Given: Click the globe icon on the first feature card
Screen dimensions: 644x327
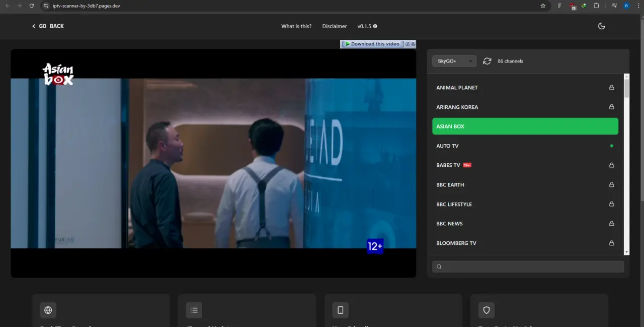Looking at the screenshot, I should 48,310.
